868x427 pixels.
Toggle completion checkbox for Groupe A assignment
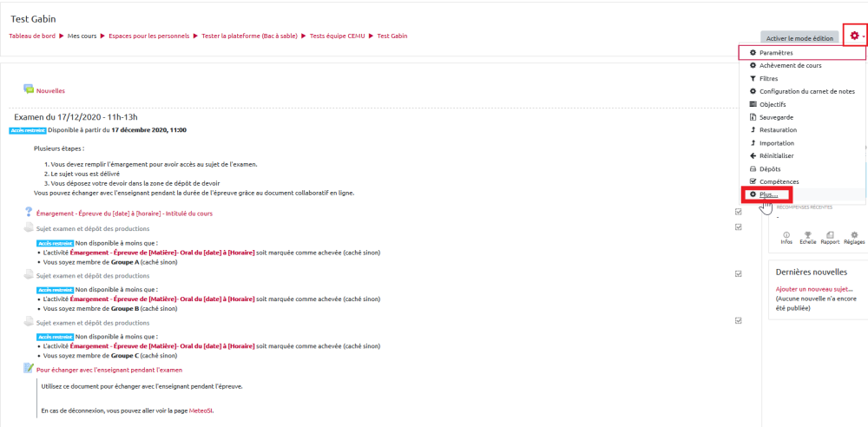[x=738, y=227]
